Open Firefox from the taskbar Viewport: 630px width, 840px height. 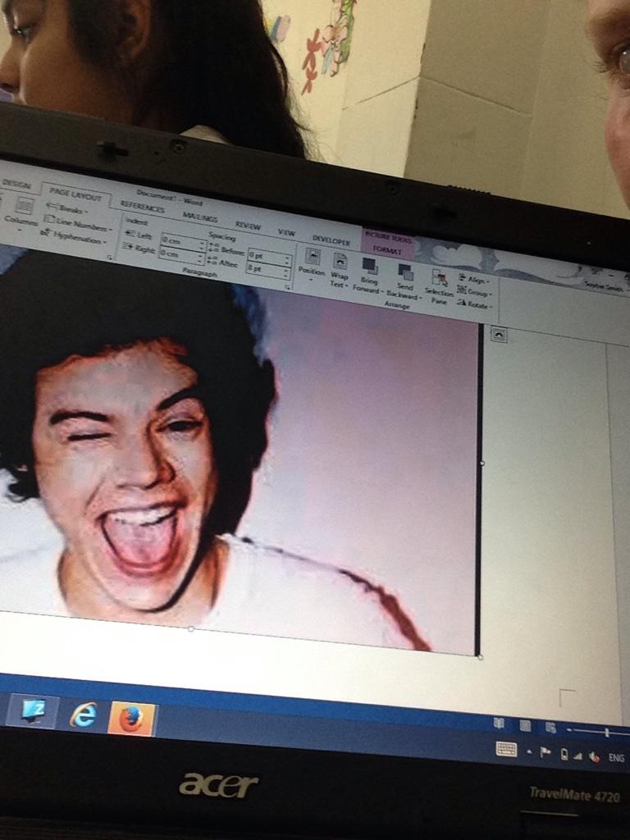pyautogui.click(x=132, y=719)
